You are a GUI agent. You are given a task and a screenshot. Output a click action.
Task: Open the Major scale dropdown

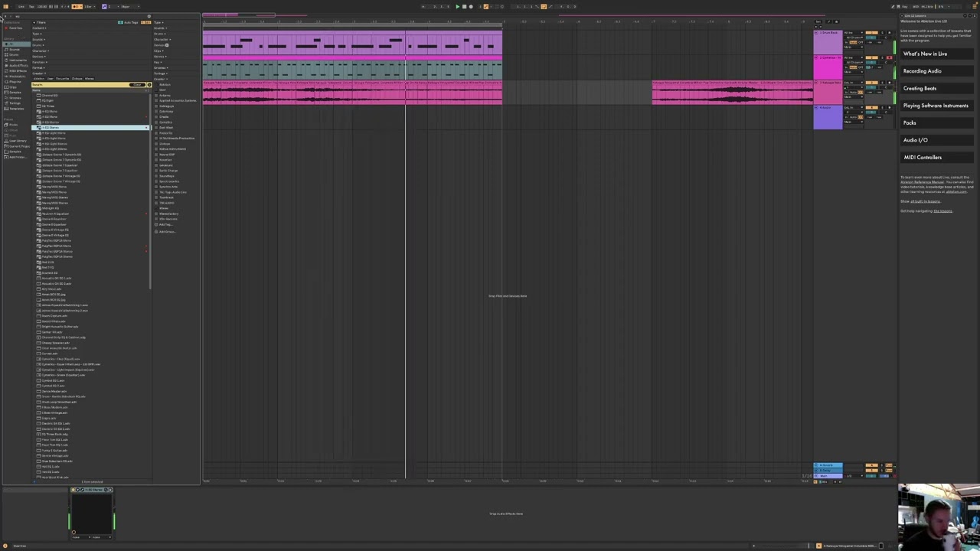130,7
